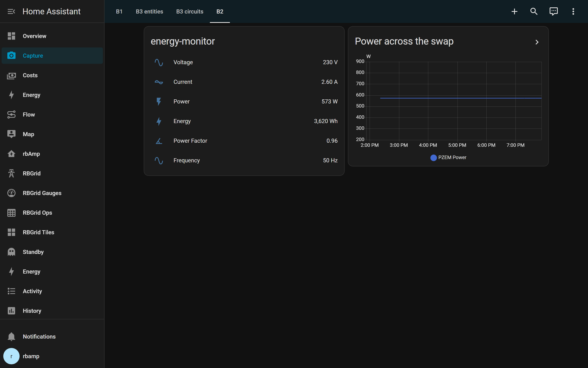
Task: Click the 2.60 A current value
Action: pyautogui.click(x=329, y=82)
